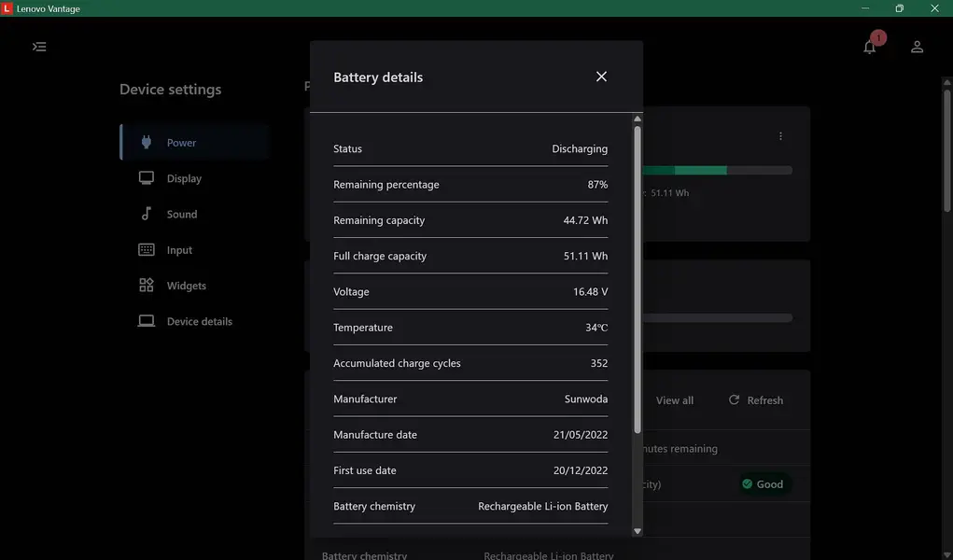Click the Power plug icon in sidebar
The image size is (953, 560).
(146, 142)
